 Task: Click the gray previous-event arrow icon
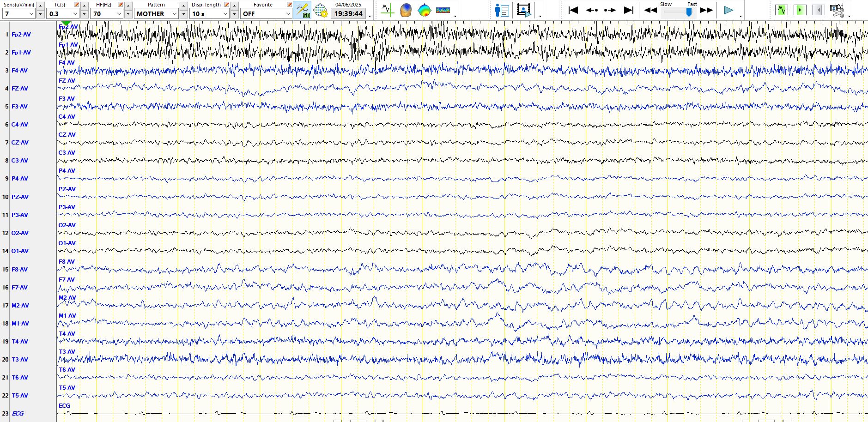pyautogui.click(x=818, y=10)
